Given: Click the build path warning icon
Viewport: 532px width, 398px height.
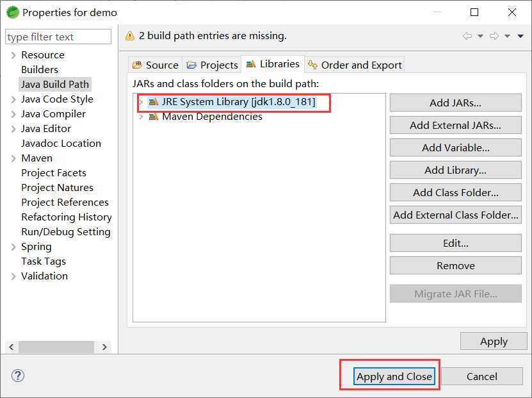Looking at the screenshot, I should coord(130,36).
